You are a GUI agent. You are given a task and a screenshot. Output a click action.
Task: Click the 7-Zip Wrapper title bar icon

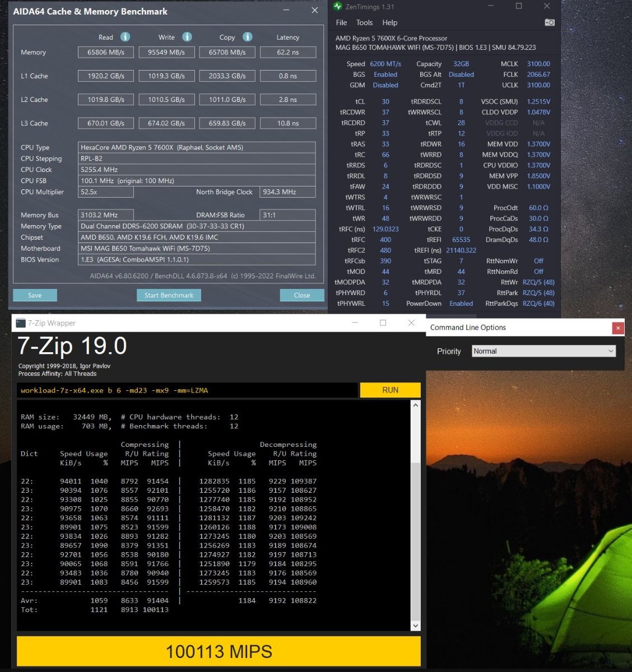(x=21, y=323)
